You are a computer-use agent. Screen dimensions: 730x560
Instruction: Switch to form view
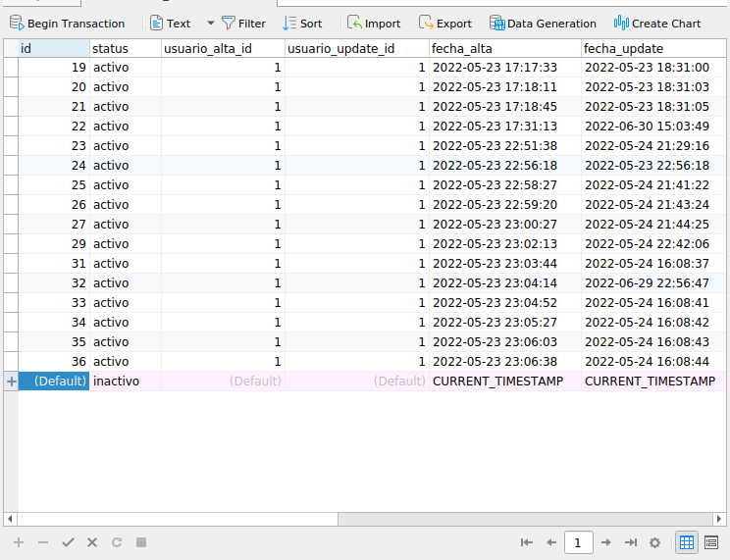click(x=711, y=542)
